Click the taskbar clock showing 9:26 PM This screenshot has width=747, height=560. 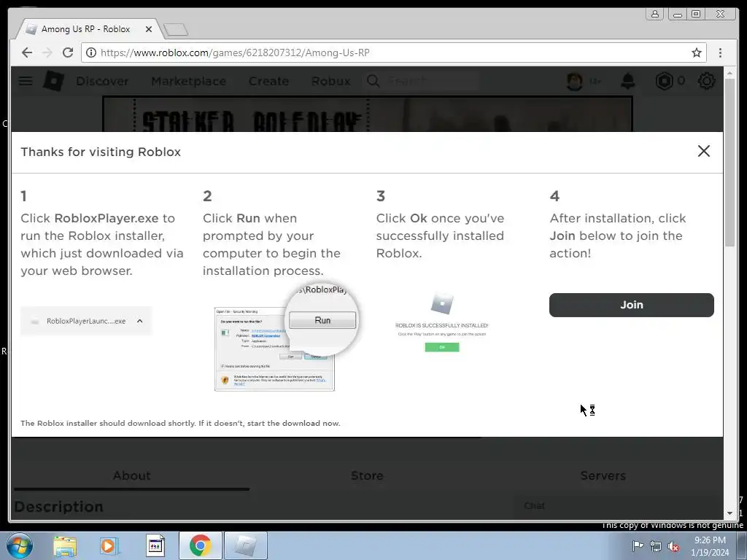click(x=709, y=546)
